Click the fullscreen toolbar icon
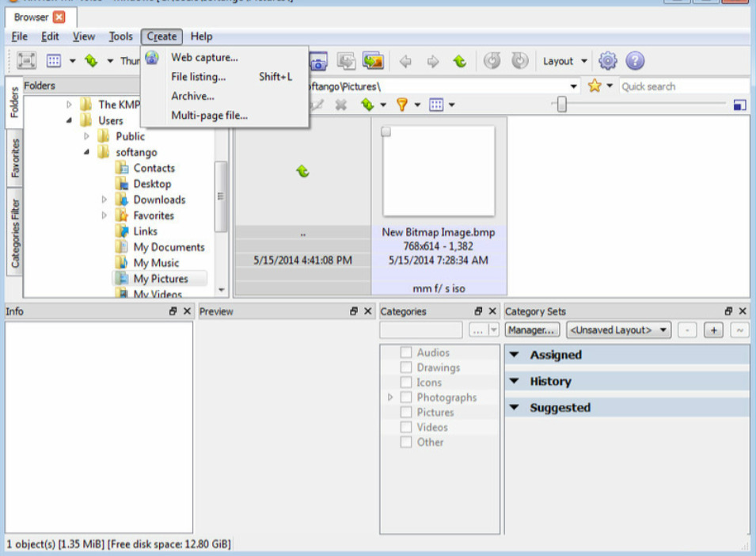The width and height of the screenshot is (756, 556). tap(26, 61)
